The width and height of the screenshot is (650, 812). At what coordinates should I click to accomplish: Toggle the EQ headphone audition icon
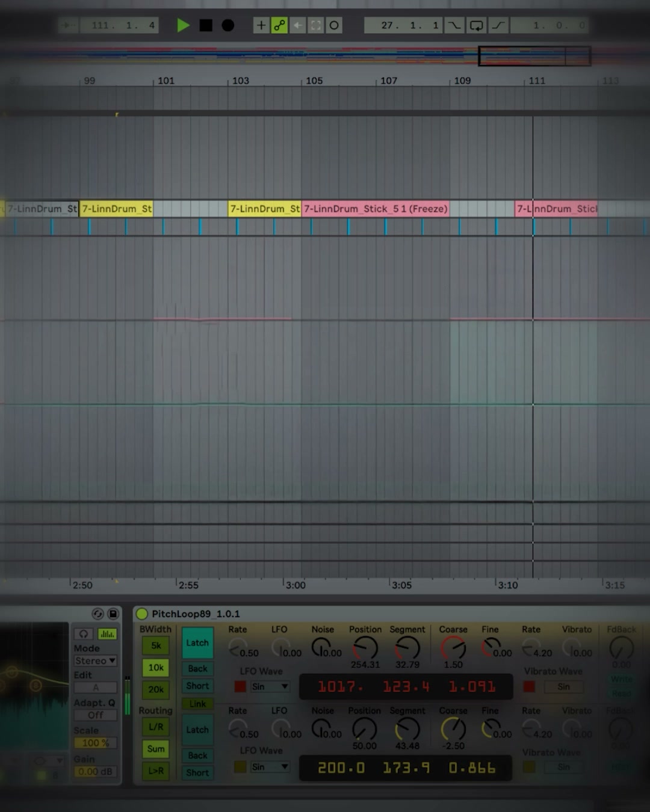[x=84, y=634]
